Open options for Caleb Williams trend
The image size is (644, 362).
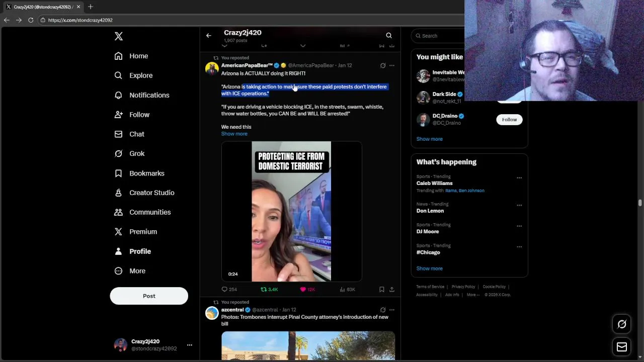coord(519,178)
